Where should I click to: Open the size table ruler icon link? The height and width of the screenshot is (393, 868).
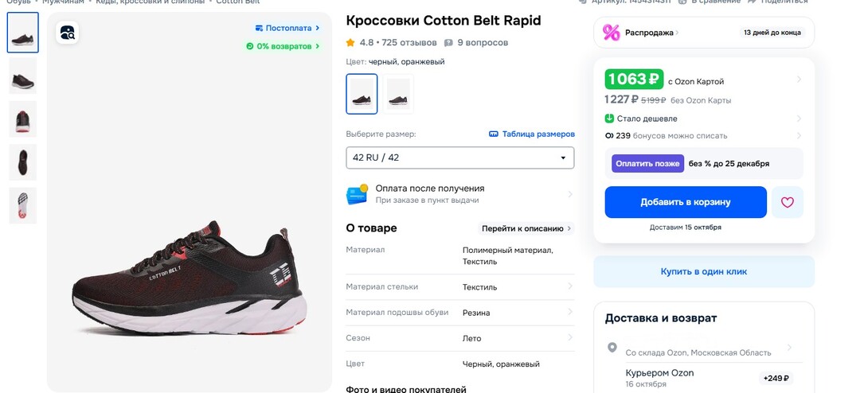pos(493,134)
